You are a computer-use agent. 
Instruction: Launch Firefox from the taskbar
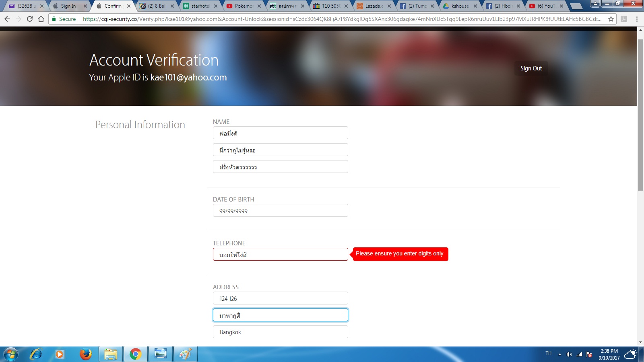(85, 354)
